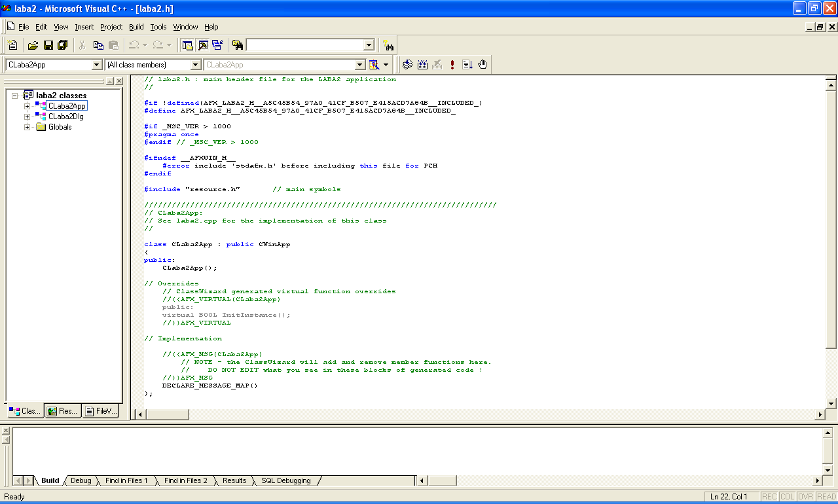
Task: Select the Debug output tab
Action: coord(81,480)
